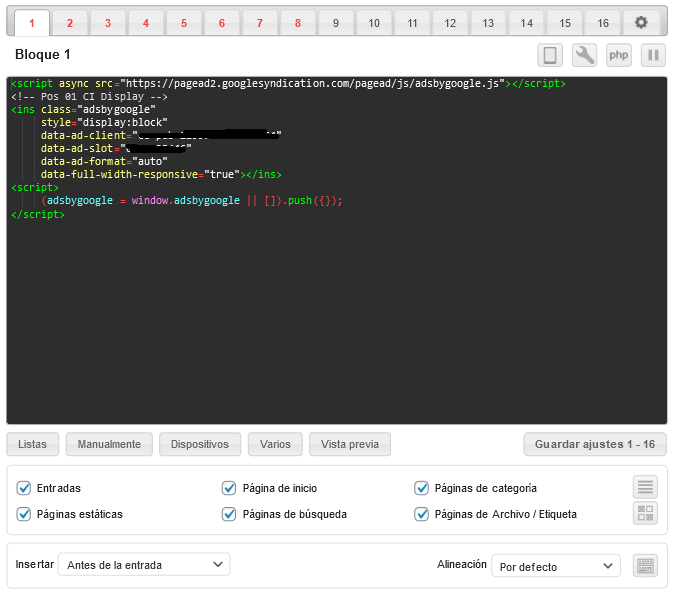Switch to block tab 14
Screen dimensions: 673x593
[526, 23]
